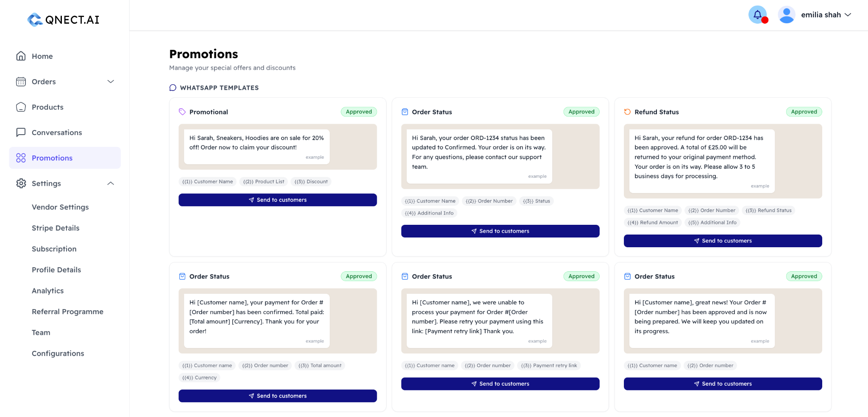Click the Conversations chat bubble icon

point(21,133)
